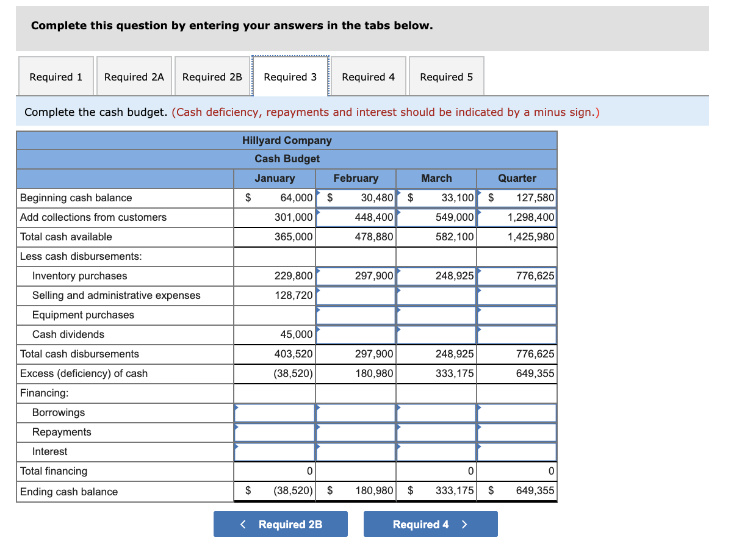Click the Required 4 navigation button
The height and width of the screenshot is (560, 753).
click(x=430, y=523)
